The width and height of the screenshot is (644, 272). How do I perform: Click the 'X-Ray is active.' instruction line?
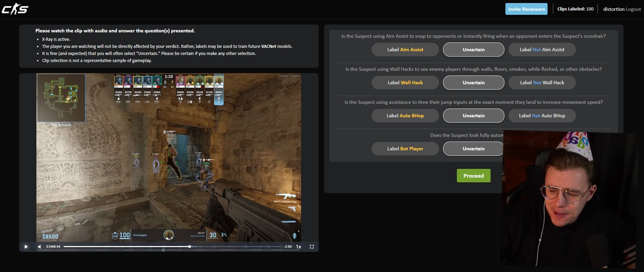(56, 39)
